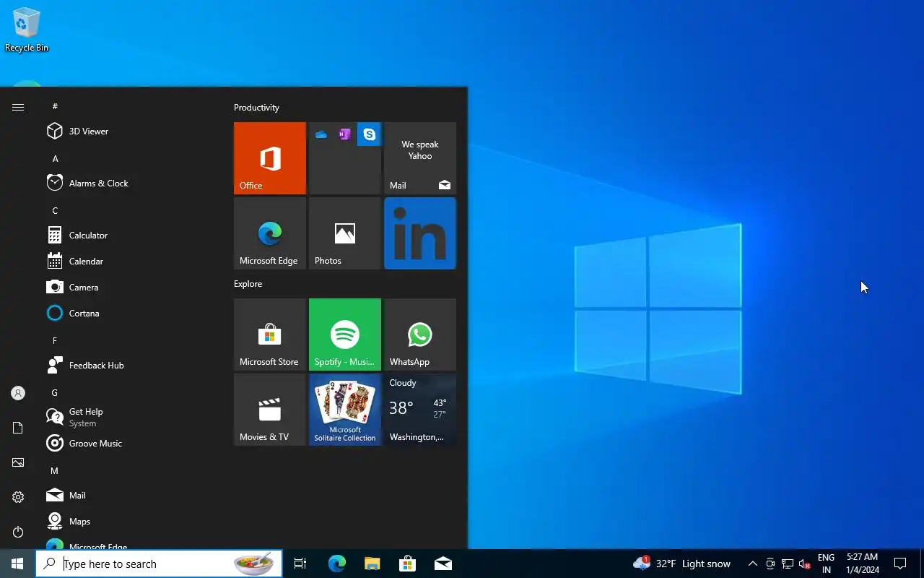Screen dimensions: 924x578
Task: Click the F letter header in the app list
Action: click(55, 340)
